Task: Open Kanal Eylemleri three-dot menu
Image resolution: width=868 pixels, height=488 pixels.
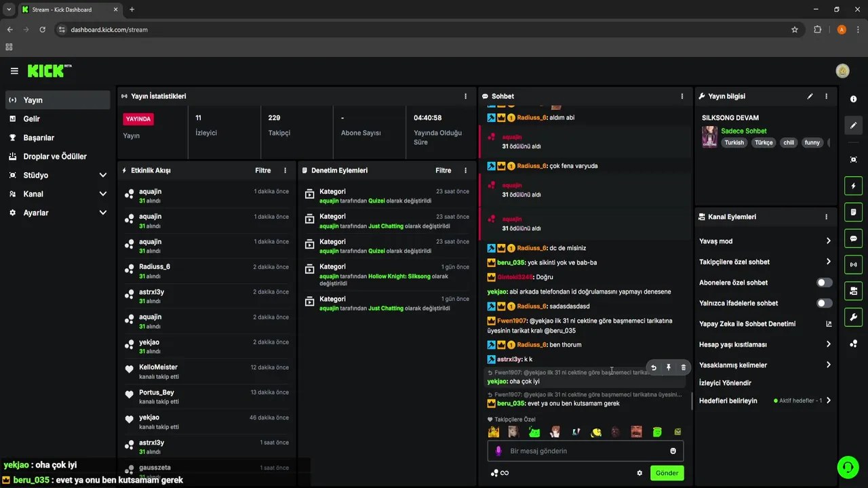Action: pos(826,217)
